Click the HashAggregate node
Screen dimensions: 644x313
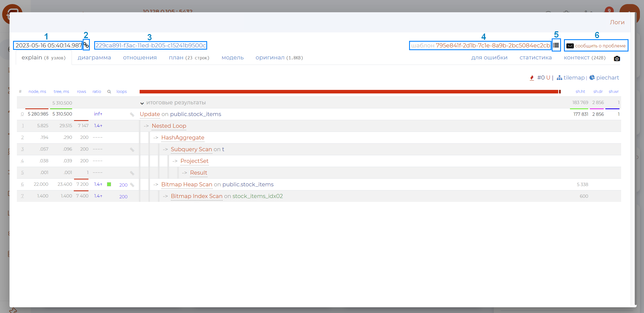(x=183, y=138)
